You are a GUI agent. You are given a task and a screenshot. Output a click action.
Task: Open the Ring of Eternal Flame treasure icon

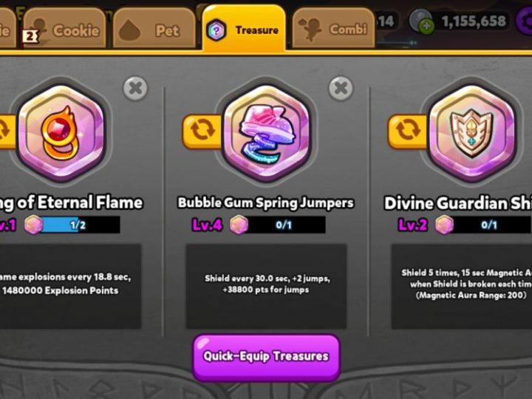pyautogui.click(x=61, y=133)
